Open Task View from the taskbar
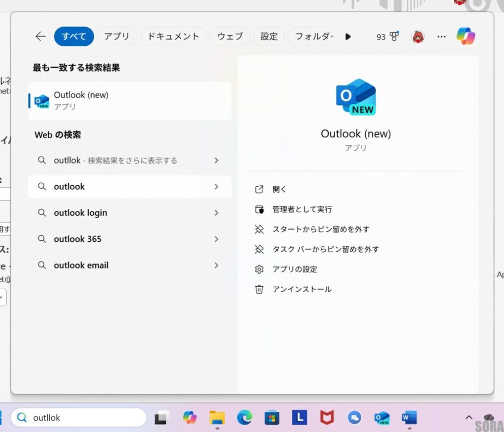The height and width of the screenshot is (432, 504). [x=162, y=417]
